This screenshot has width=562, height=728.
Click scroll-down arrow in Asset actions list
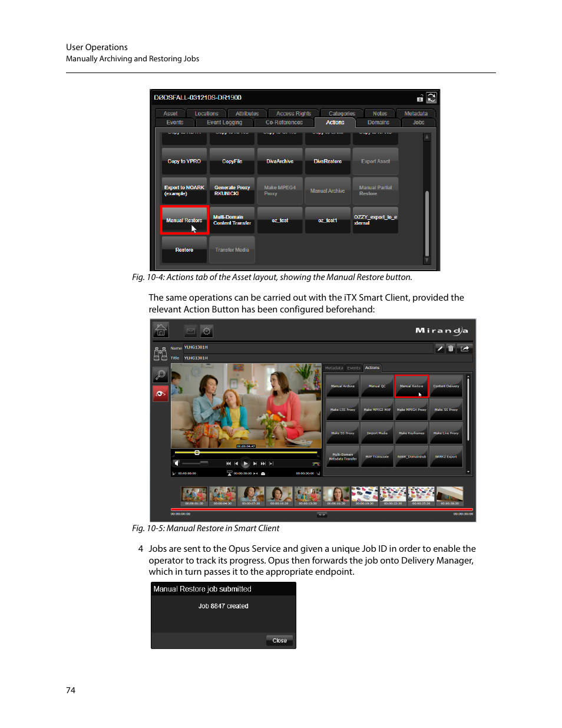(427, 260)
